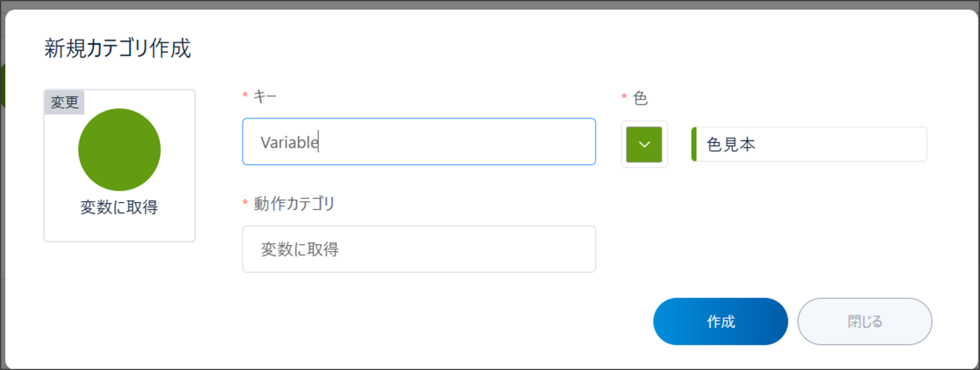Click the 変更 button on the icon preview
The height and width of the screenshot is (370, 980).
tap(64, 102)
